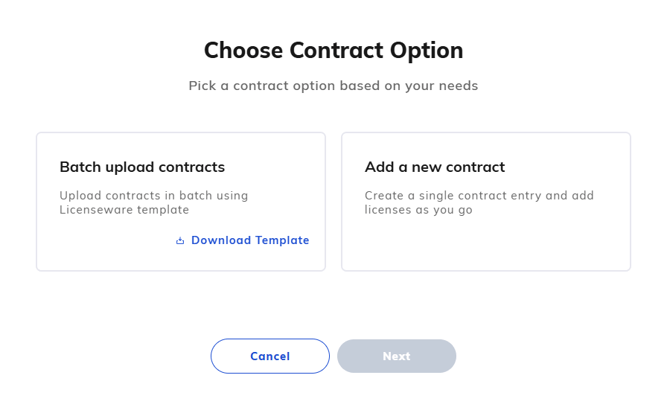Click the word 'Option' in dialog title
This screenshot has width=670, height=413.
(x=426, y=50)
